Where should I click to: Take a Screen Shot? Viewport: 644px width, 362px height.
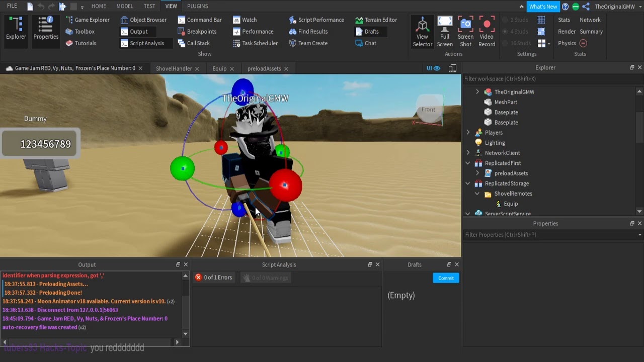click(466, 32)
